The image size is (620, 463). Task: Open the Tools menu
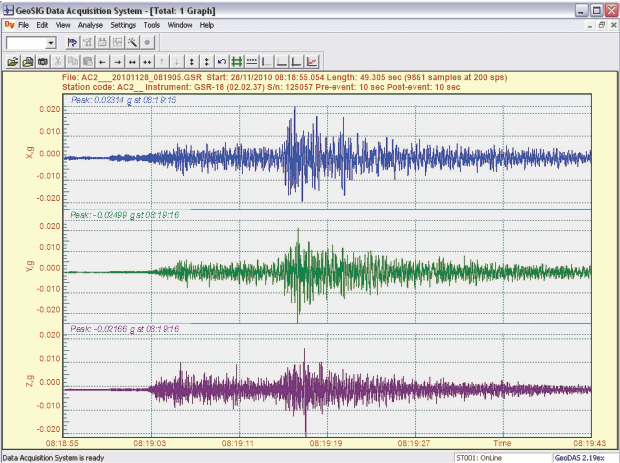point(151,23)
